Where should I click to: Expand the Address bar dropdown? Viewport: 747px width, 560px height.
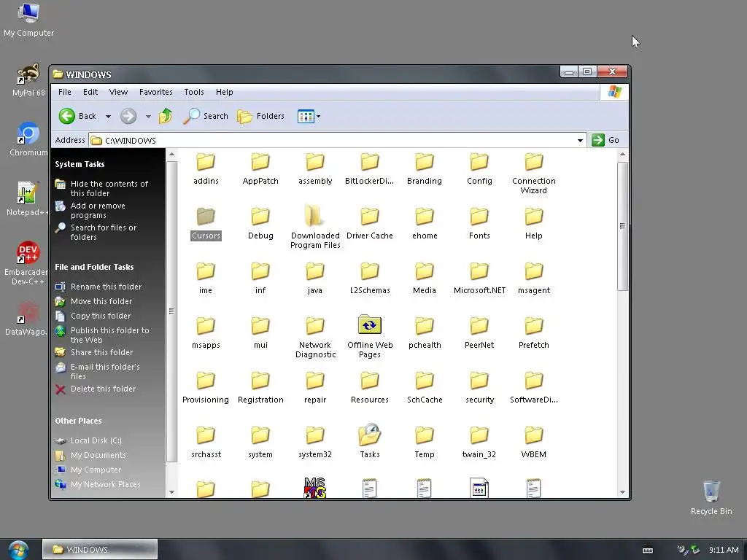[580, 140]
